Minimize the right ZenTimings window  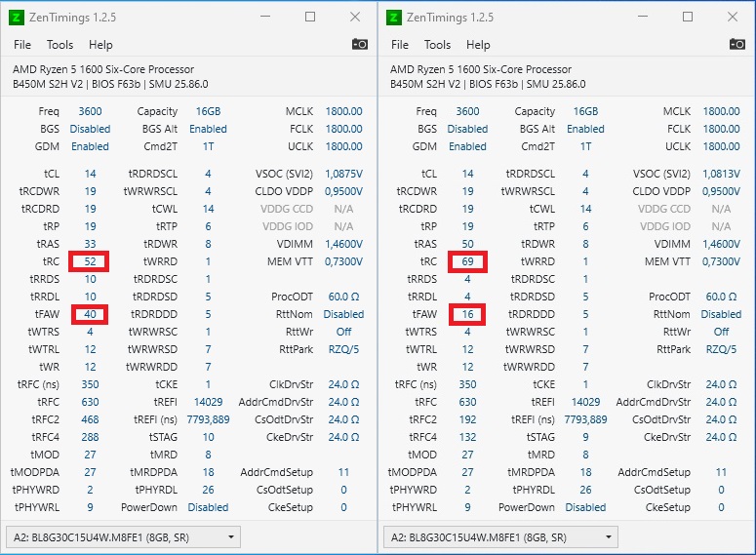[x=643, y=17]
